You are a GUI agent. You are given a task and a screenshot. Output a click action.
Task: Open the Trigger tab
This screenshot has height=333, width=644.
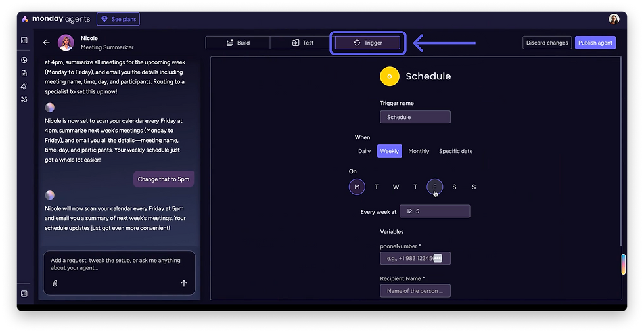367,43
